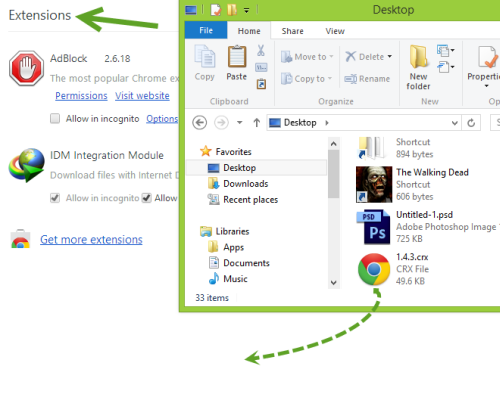Image resolution: width=500 pixels, height=394 pixels.
Task: Open the View ribbon tab
Action: click(x=335, y=31)
